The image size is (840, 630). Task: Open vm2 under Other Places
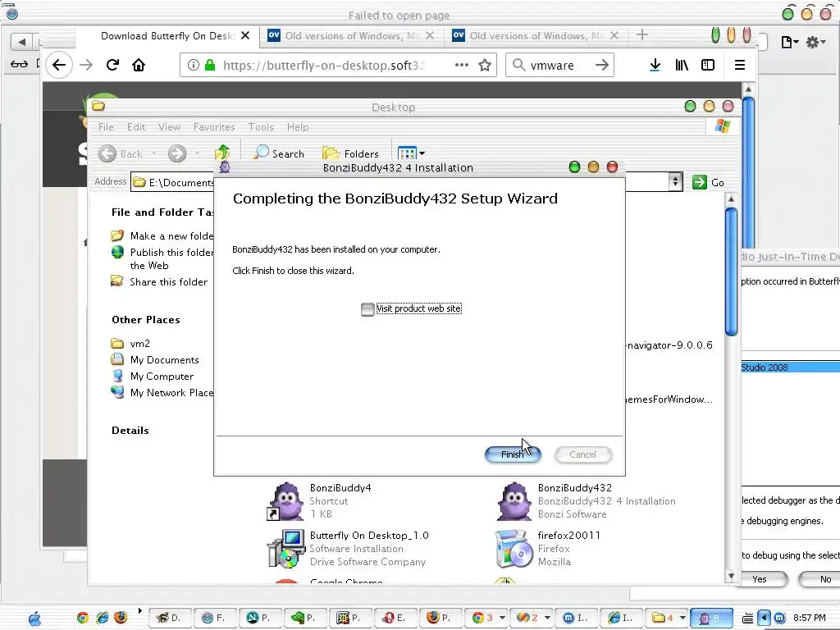[x=130, y=344]
